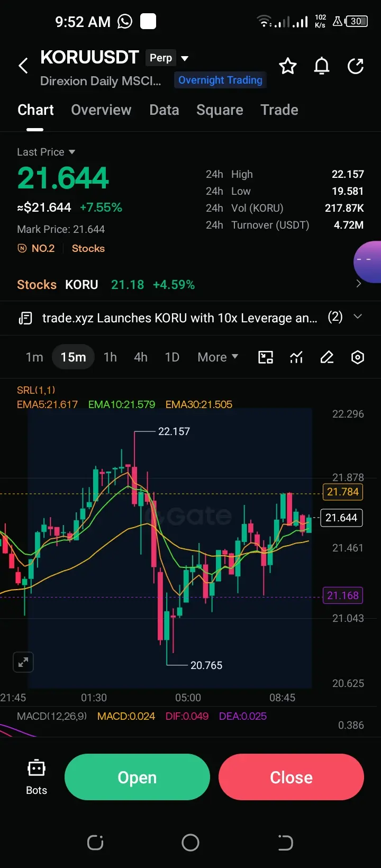This screenshot has width=381, height=868.
Task: Select the 4h timeframe
Action: coord(141,357)
